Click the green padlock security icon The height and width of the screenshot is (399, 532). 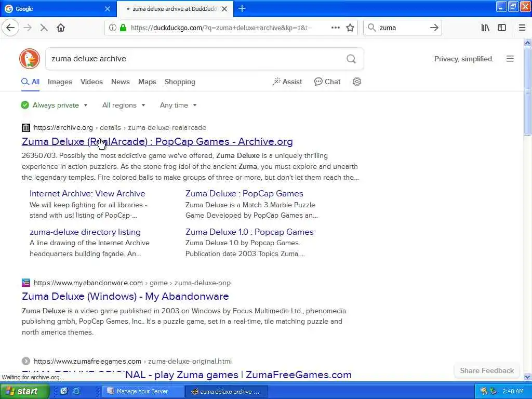tap(123, 28)
